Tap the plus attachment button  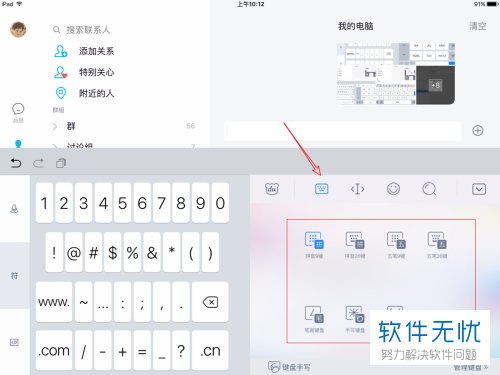pos(478,131)
